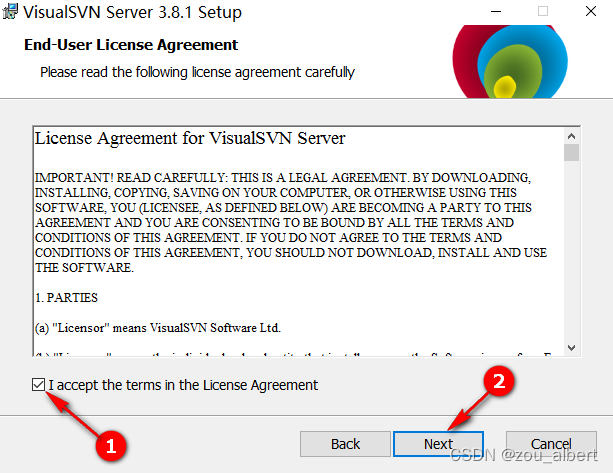Viewport: 613px width, 473px height.
Task: Click "Please read the following license agreement carefully" text
Action: pos(197,72)
